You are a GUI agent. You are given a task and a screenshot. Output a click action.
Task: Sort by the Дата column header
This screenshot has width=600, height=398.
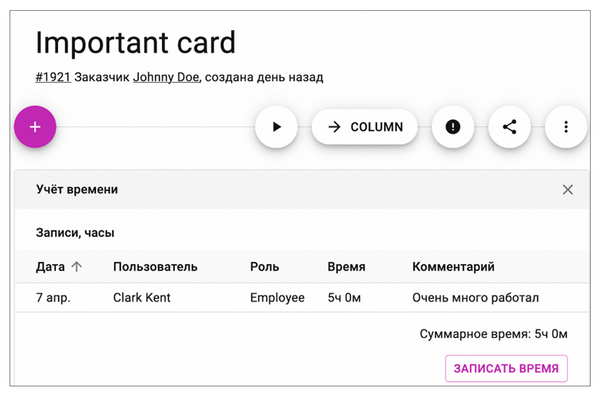coord(50,266)
